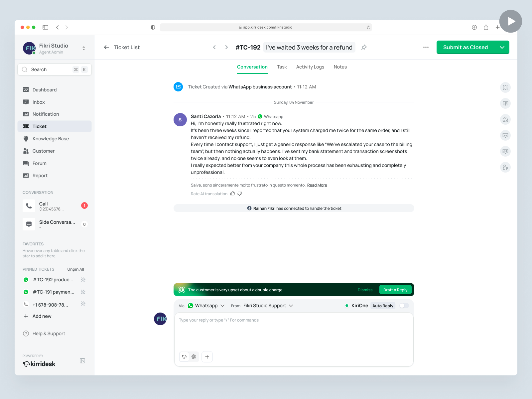532x399 pixels.
Task: Switch to the Task tab
Action: click(282, 67)
